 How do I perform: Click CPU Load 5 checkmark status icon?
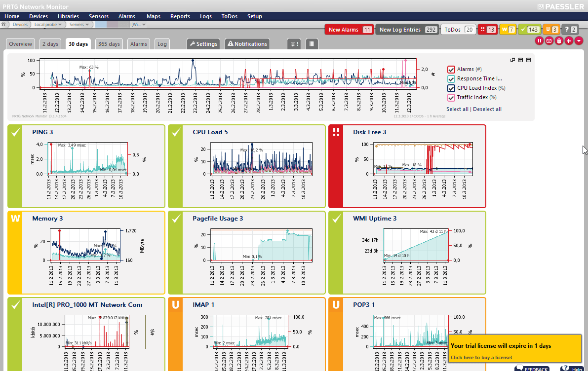[176, 132]
